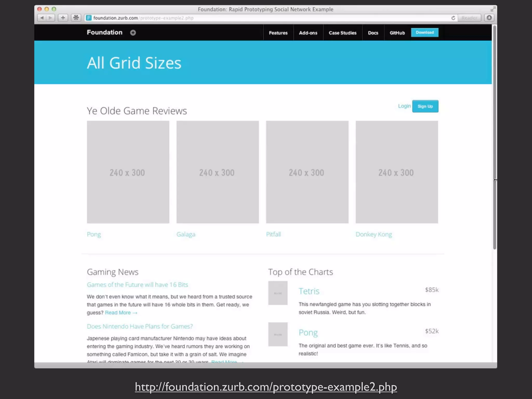
Task: Enter fullscreen using the window corner arrows
Action: coord(493,9)
